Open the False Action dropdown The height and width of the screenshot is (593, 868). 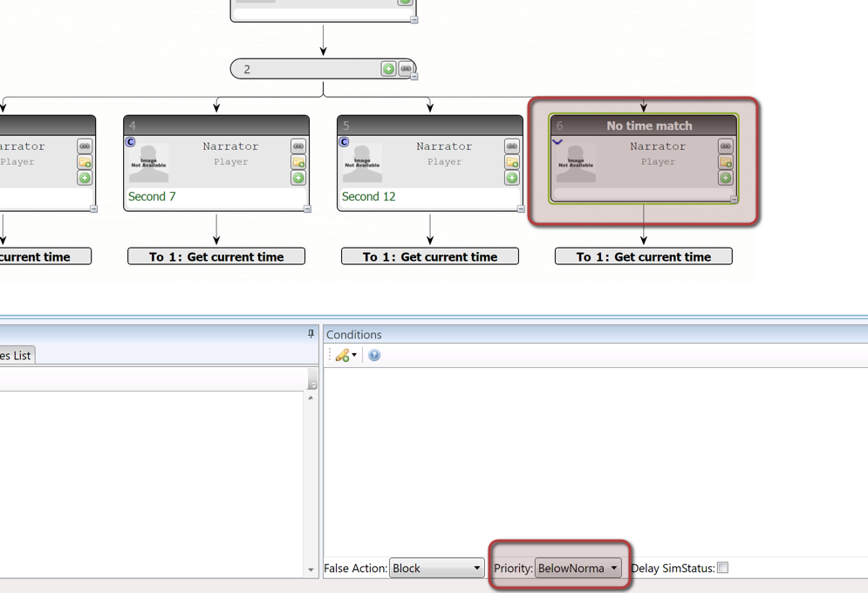[436, 568]
